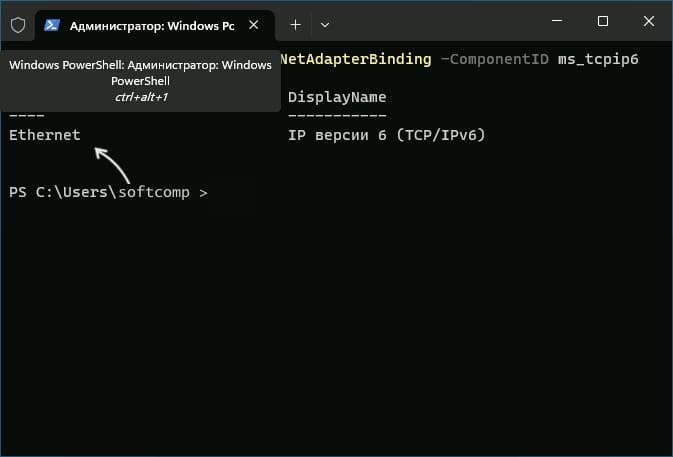The image size is (673, 457).
Task: Maximize the terminal window
Action: tap(603, 21)
